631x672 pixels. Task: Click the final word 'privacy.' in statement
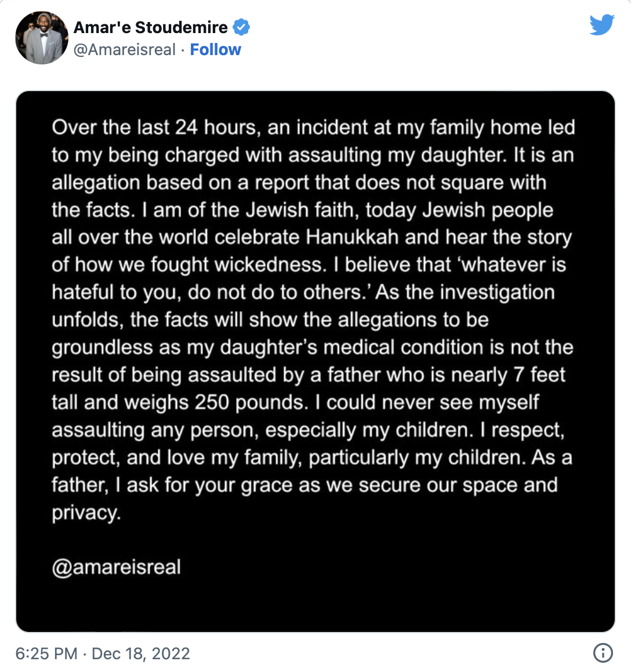tap(86, 512)
